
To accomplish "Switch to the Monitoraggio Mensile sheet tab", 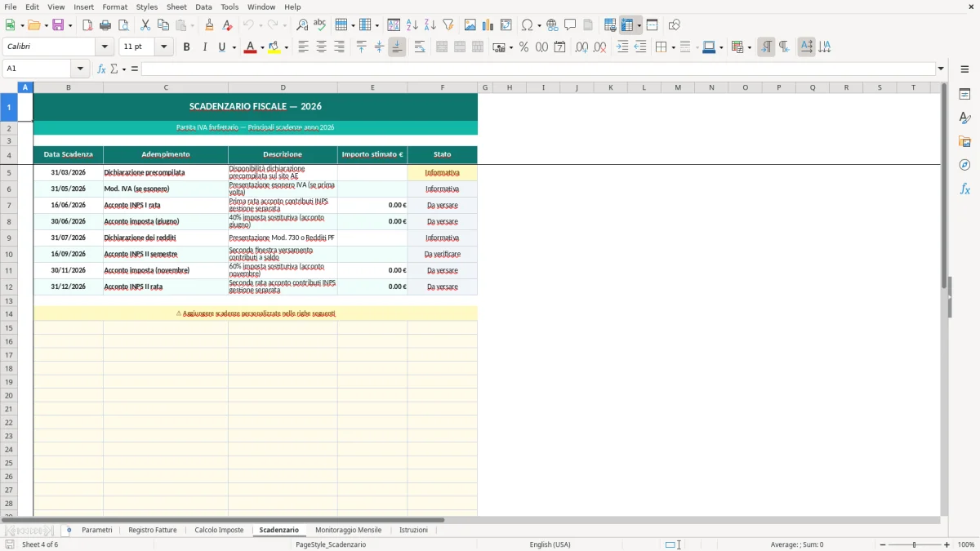I will [349, 530].
